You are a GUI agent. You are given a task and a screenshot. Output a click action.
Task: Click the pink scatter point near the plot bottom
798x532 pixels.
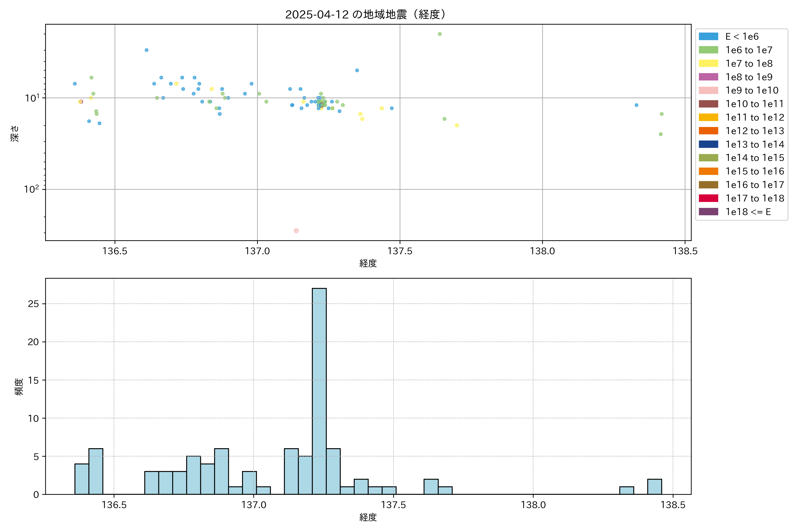click(296, 231)
